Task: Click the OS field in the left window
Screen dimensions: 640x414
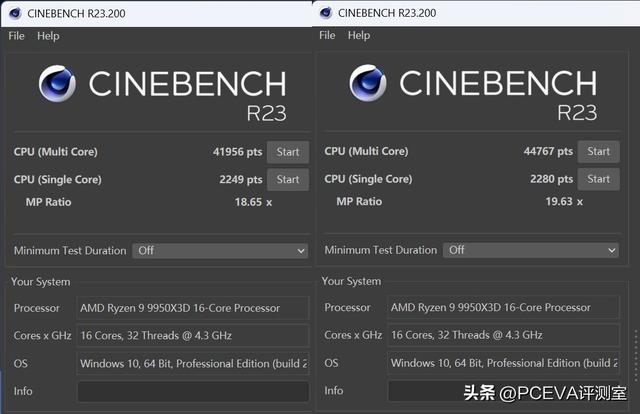Action: point(193,363)
